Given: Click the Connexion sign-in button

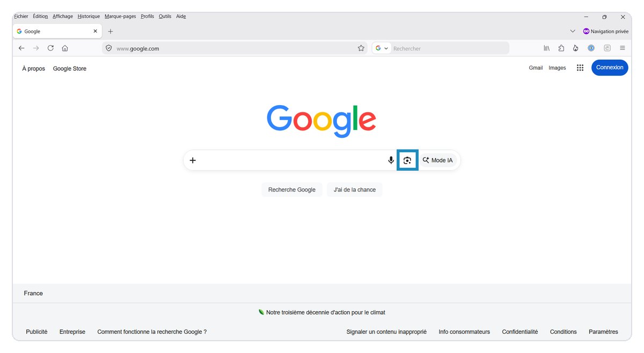Looking at the screenshot, I should tap(610, 68).
